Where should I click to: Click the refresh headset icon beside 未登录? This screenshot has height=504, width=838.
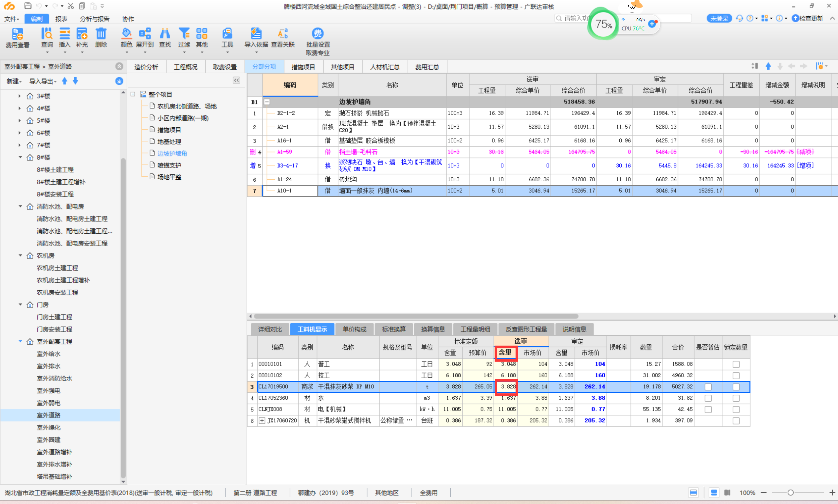(x=739, y=18)
